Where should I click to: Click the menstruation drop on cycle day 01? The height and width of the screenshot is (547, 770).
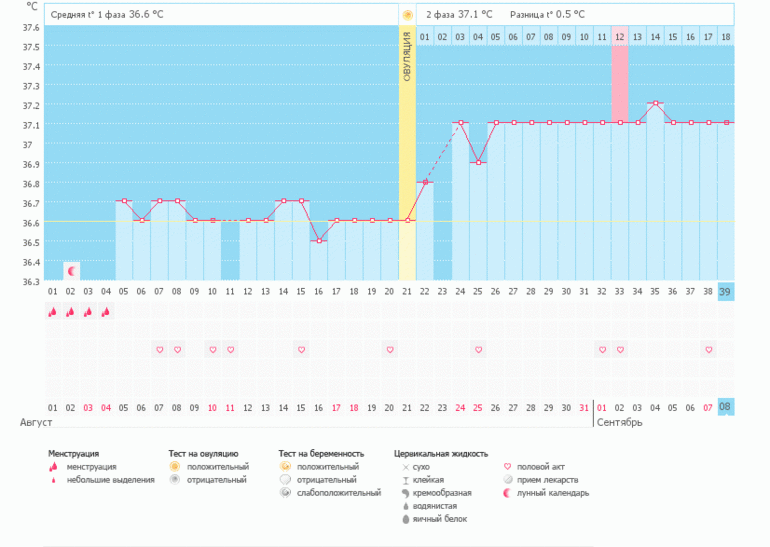[x=53, y=312]
